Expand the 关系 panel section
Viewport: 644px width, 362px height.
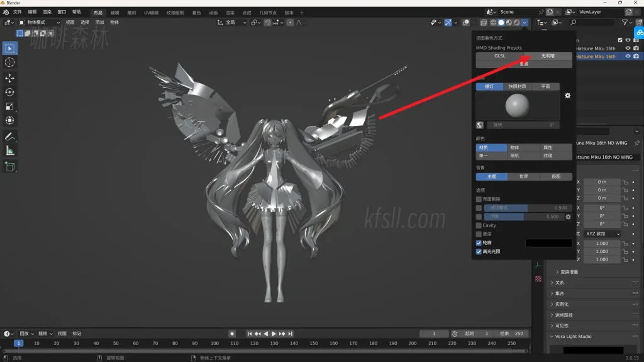tap(559, 283)
